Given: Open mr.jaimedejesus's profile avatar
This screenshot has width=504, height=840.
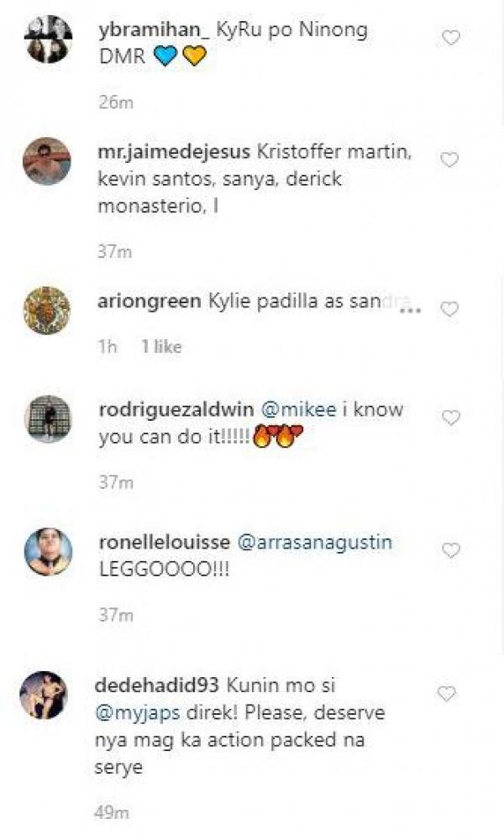Looking at the screenshot, I should pos(48,160).
